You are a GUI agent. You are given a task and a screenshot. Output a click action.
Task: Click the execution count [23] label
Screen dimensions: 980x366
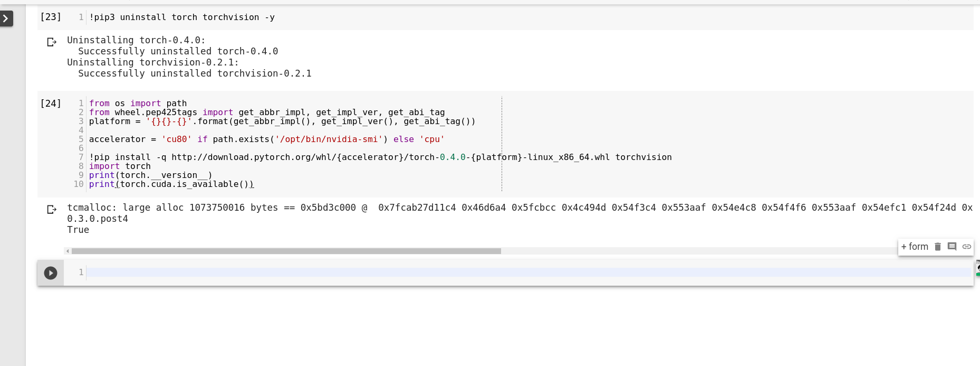[51, 17]
